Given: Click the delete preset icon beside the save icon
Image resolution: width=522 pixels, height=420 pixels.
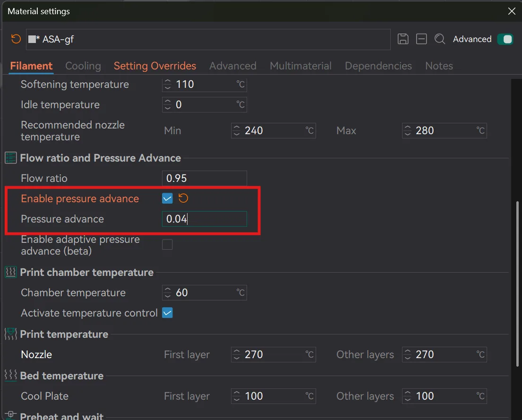Looking at the screenshot, I should [x=421, y=39].
